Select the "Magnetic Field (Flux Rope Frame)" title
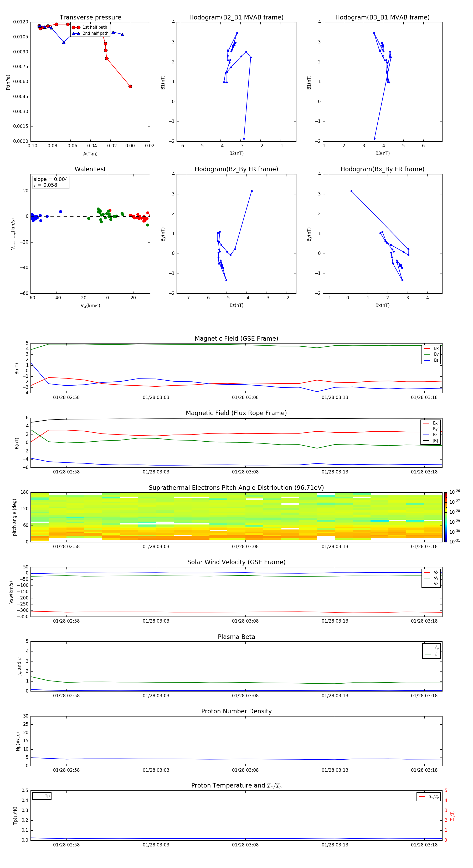This screenshot has height=868, width=473. 236,413
